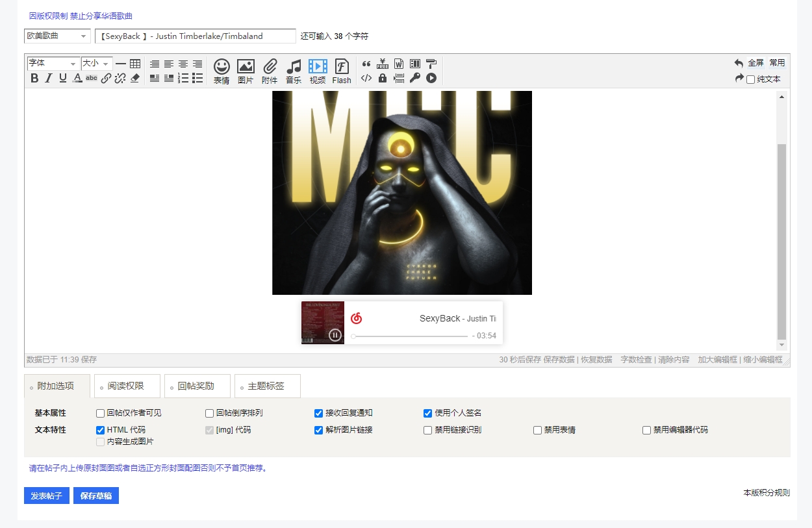Insert video with the 视频 icon
This screenshot has height=528, width=812.
point(318,71)
